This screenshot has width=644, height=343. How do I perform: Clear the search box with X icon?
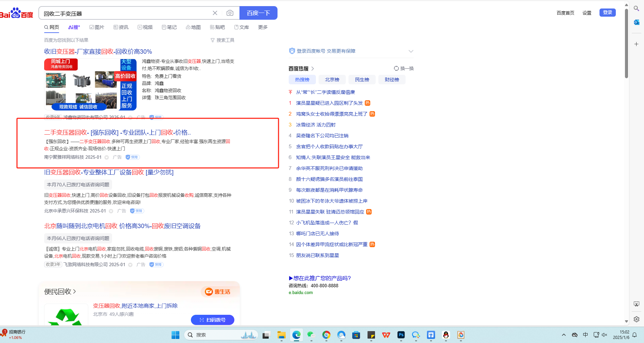215,13
